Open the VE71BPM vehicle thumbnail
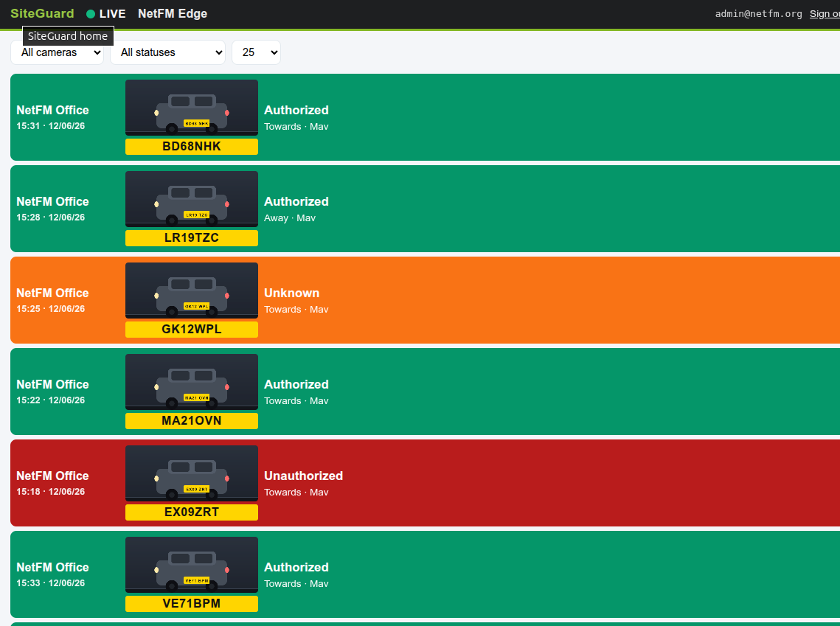 (192, 565)
